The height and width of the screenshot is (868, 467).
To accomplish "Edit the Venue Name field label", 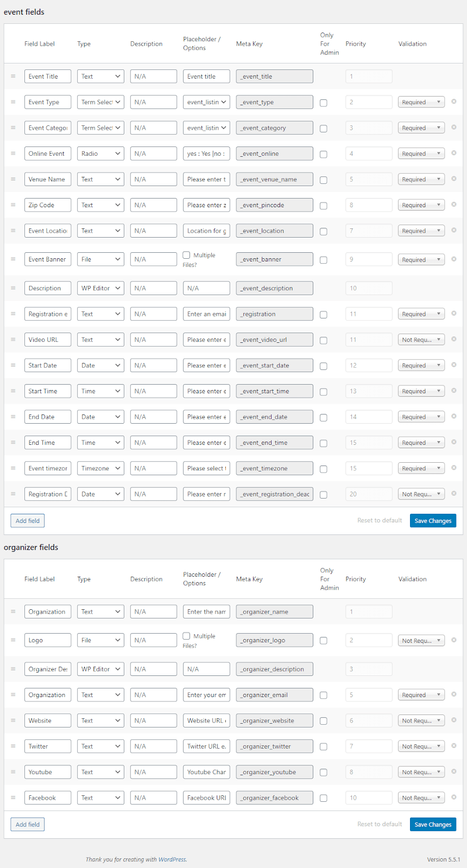I will click(48, 179).
